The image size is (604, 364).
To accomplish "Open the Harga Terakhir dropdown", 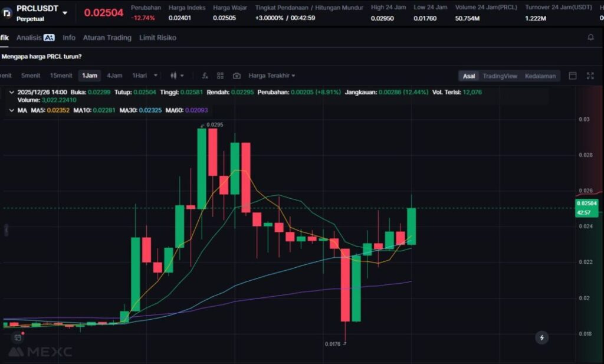I will click(x=272, y=76).
